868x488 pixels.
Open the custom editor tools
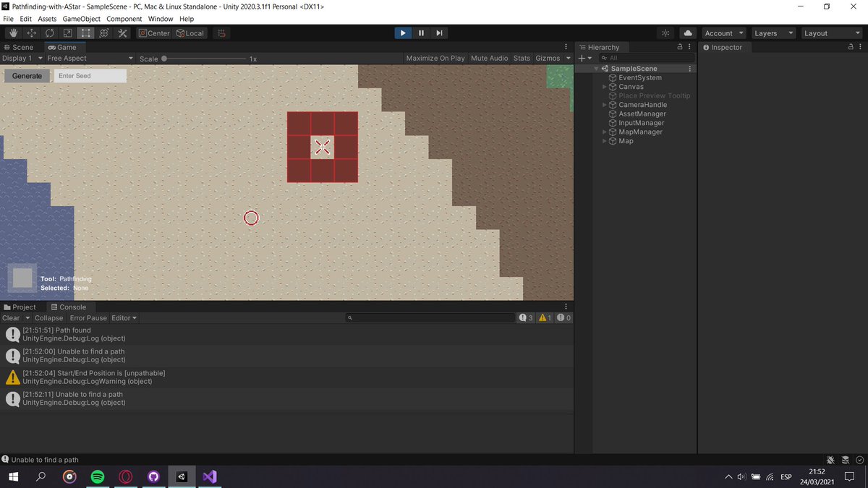[x=122, y=33]
